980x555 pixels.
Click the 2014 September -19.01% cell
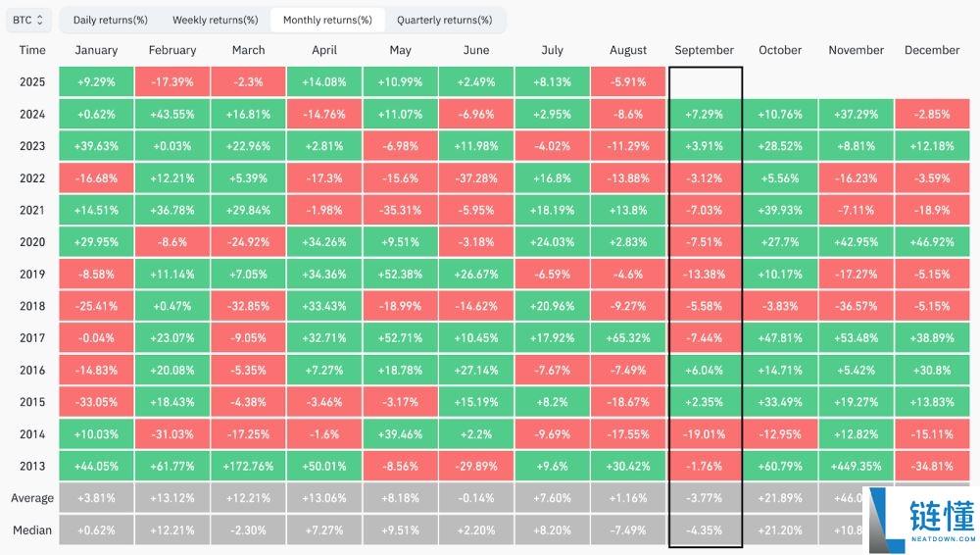pos(705,434)
